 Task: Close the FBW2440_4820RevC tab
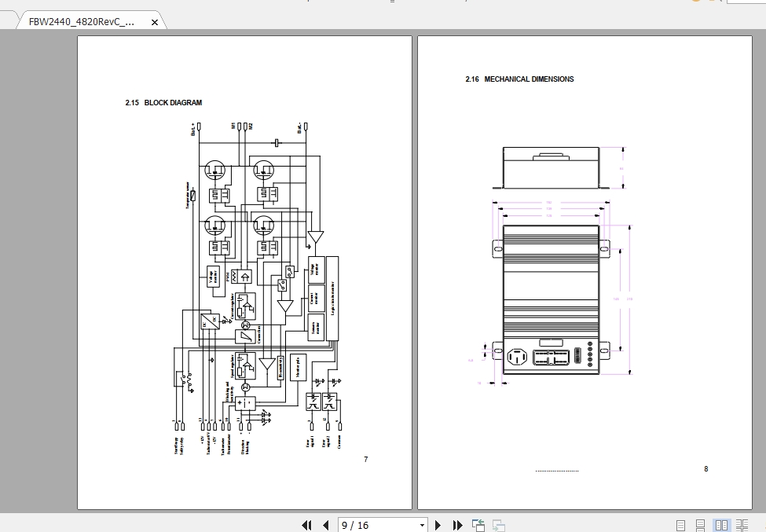coord(154,22)
